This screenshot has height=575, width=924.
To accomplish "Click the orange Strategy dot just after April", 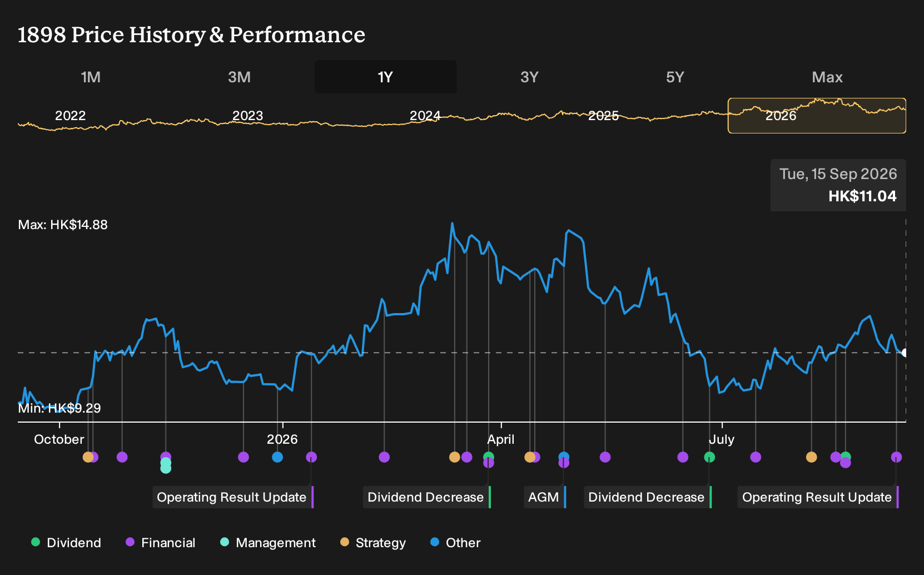I will 530,457.
